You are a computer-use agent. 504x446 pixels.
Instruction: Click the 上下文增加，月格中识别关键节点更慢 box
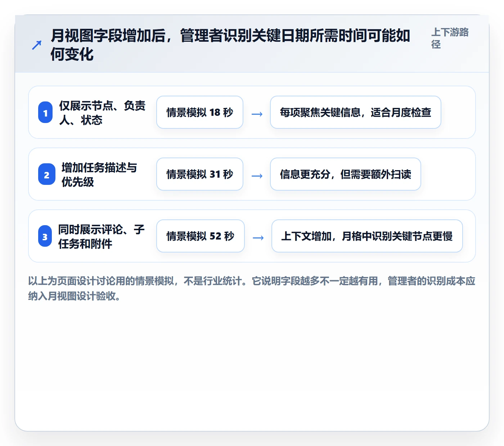coord(367,236)
